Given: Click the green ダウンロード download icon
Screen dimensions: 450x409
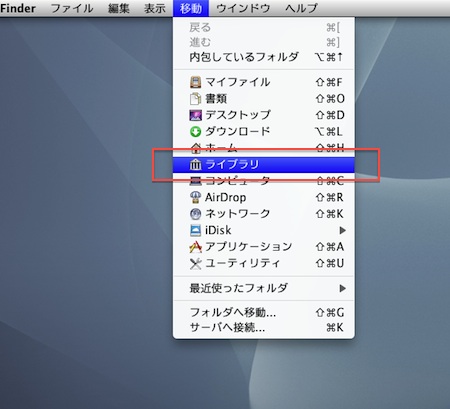Looking at the screenshot, I should [195, 132].
